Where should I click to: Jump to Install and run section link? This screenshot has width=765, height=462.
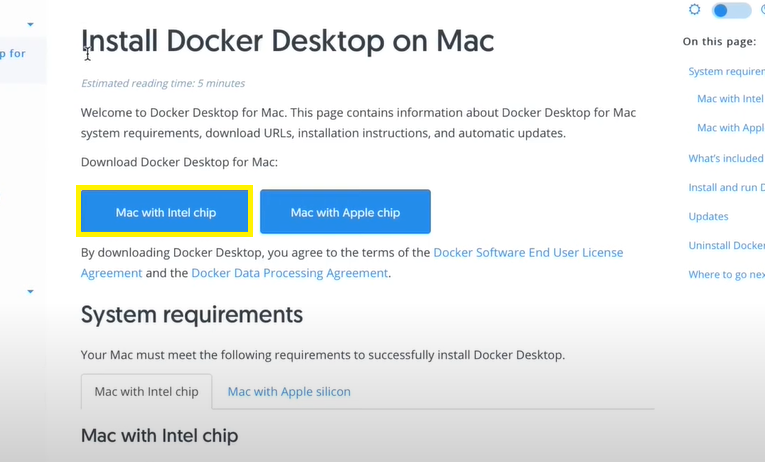point(726,187)
